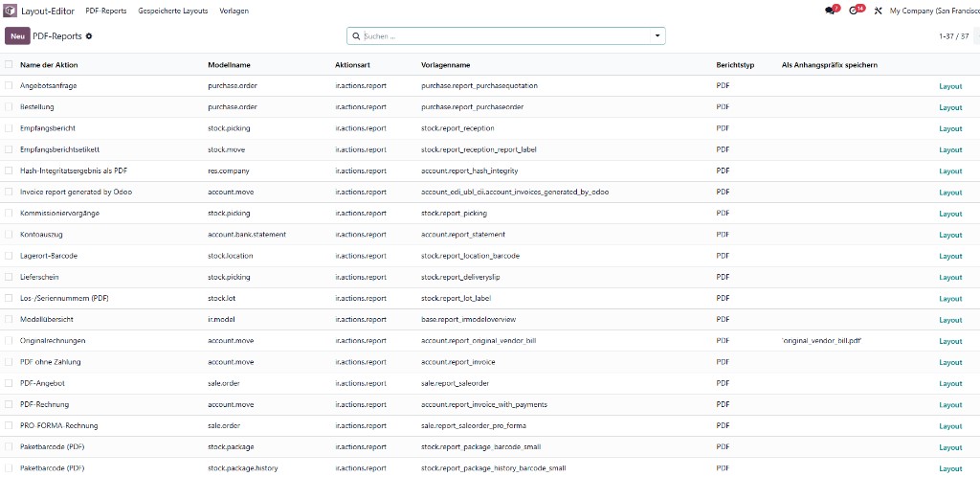
Task: Open the company switcher My Company
Action: [934, 11]
